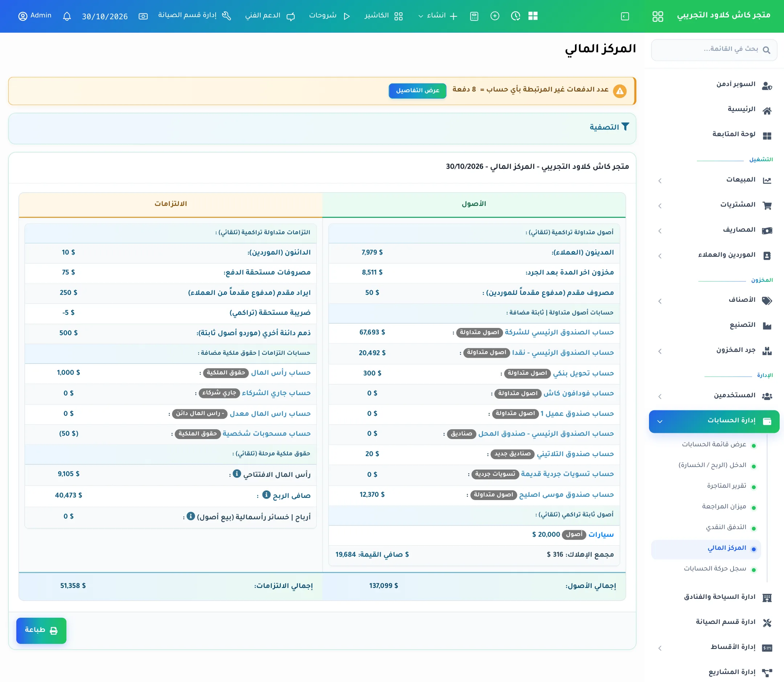Click the sidebar collapse icon in header
The height and width of the screenshot is (682, 784).
tap(625, 16)
